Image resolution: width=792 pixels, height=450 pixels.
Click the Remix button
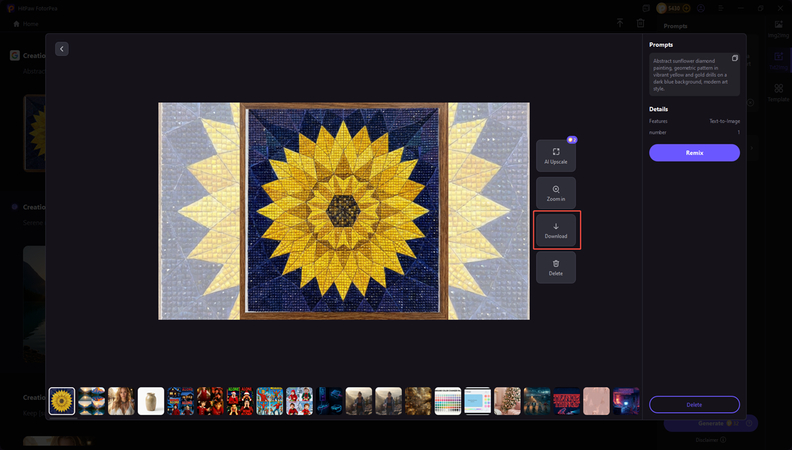tap(695, 153)
